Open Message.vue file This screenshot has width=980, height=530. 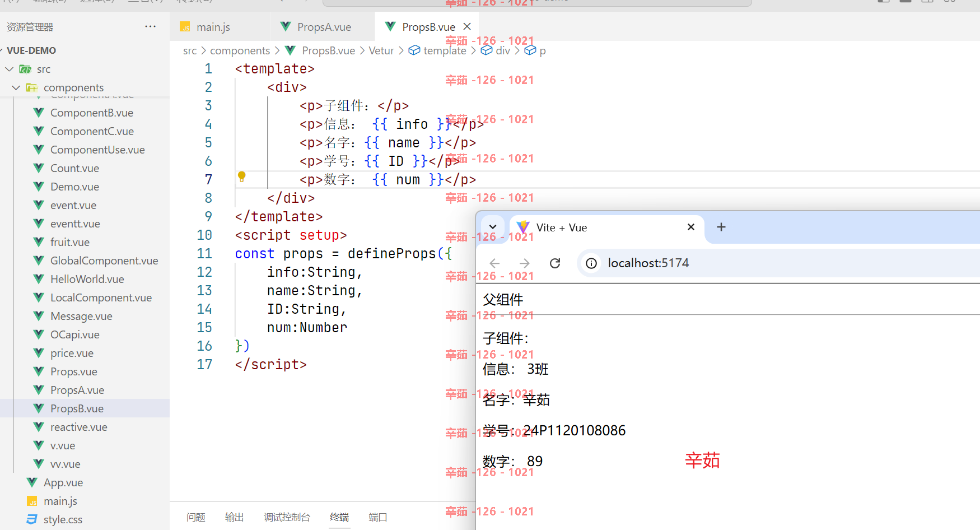coord(81,316)
